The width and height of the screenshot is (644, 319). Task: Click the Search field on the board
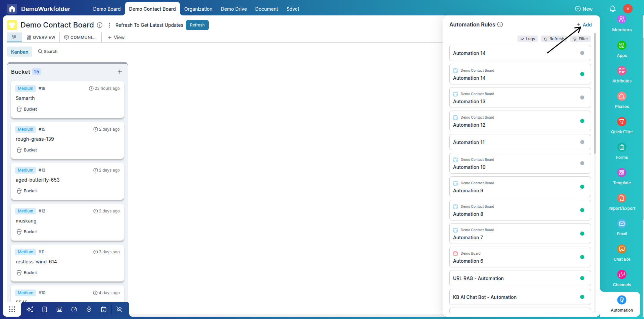(x=48, y=52)
